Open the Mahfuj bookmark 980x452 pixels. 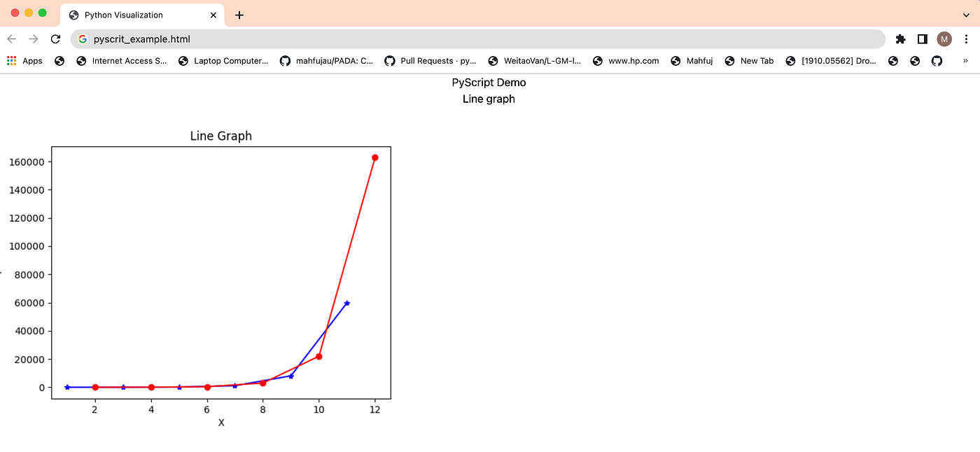point(698,61)
